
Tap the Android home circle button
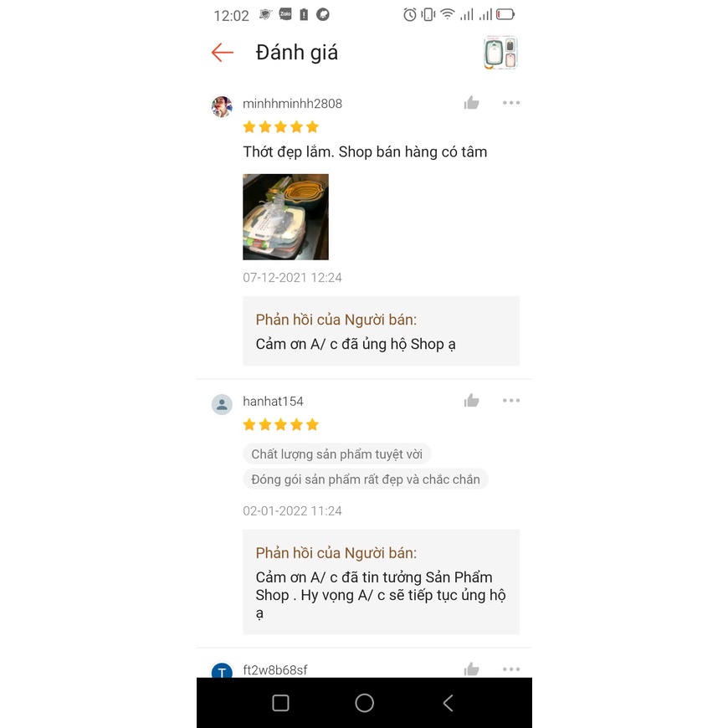[x=365, y=703]
